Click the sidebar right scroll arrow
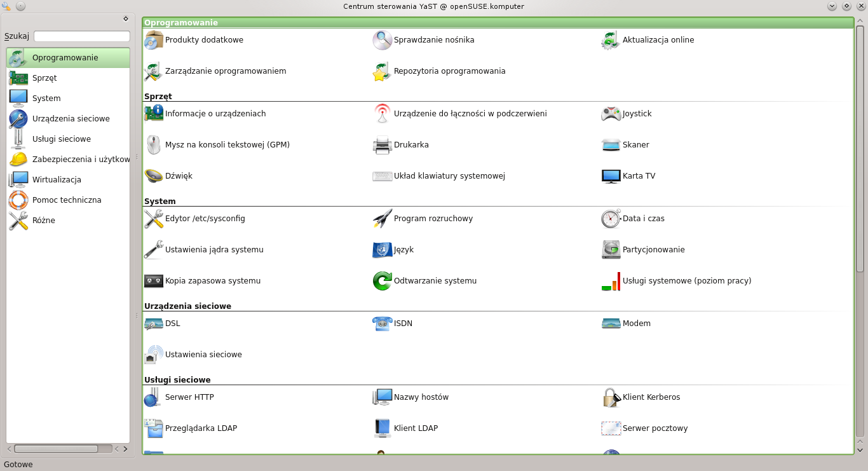Screen dimensions: 868x471 [125, 449]
